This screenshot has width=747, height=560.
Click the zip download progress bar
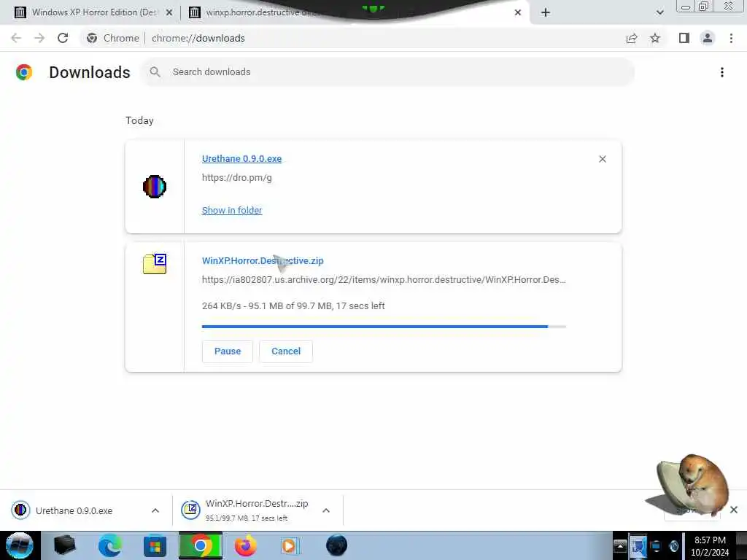(384, 327)
